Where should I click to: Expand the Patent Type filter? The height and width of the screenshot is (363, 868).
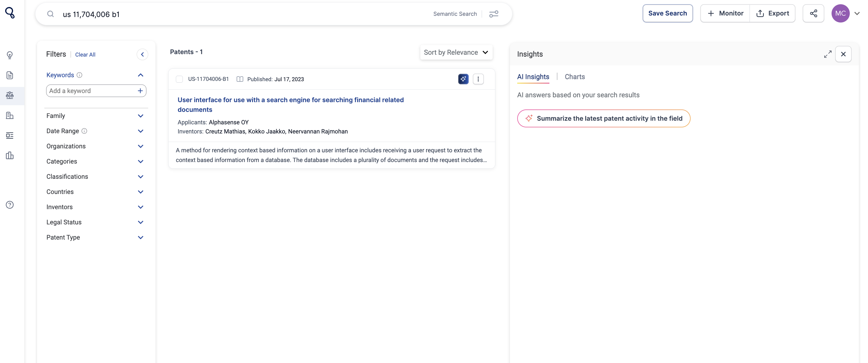click(x=141, y=237)
